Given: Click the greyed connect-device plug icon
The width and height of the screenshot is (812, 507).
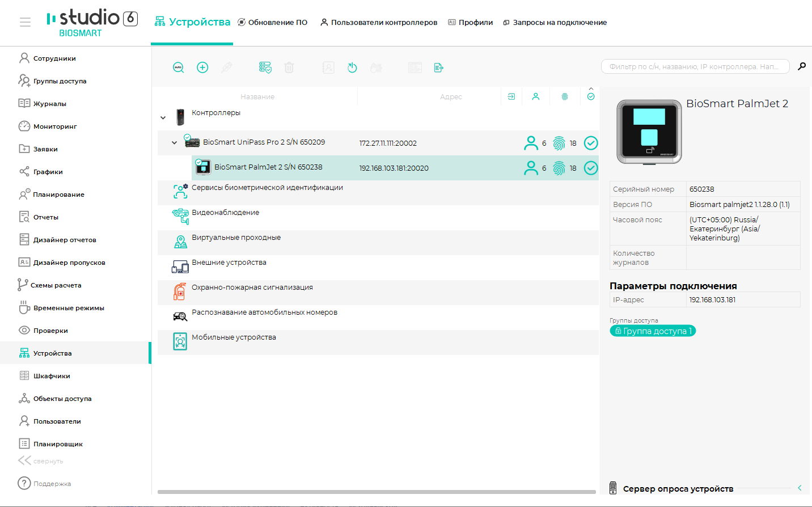Looking at the screenshot, I should 226,67.
